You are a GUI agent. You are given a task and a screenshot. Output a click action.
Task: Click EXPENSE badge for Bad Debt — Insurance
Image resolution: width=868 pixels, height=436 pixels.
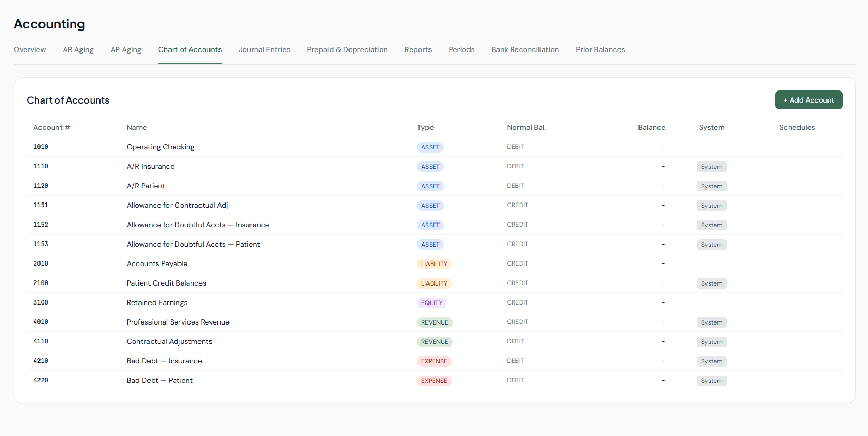pyautogui.click(x=434, y=361)
